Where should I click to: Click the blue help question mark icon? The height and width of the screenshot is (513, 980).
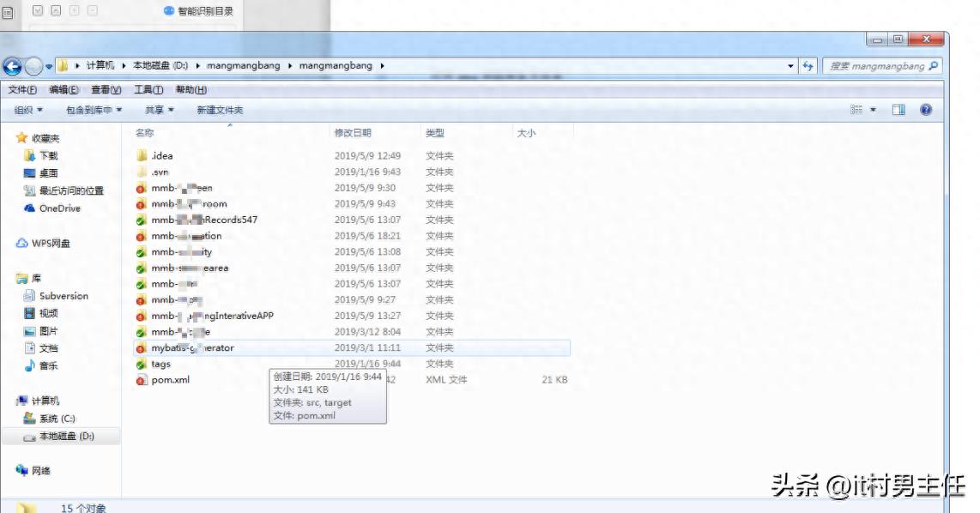926,110
